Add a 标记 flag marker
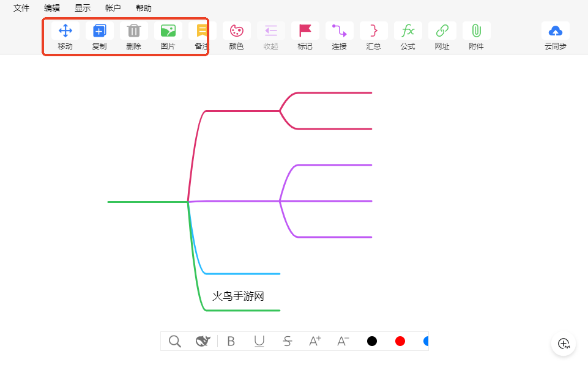588x368 pixels. point(305,31)
